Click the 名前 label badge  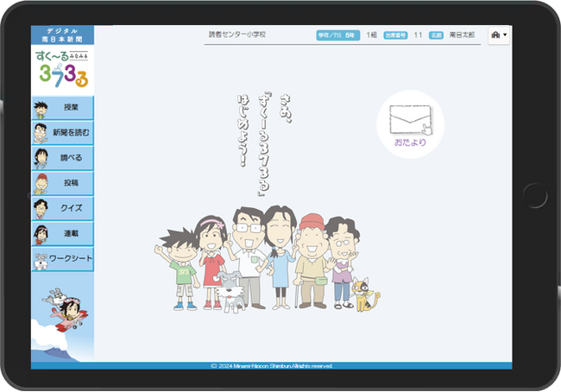(x=436, y=35)
